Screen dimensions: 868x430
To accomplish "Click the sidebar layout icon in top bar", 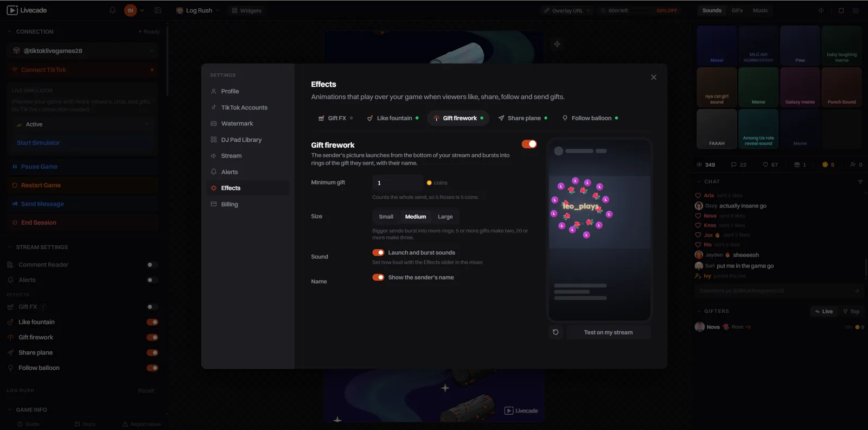I will coord(158,10).
